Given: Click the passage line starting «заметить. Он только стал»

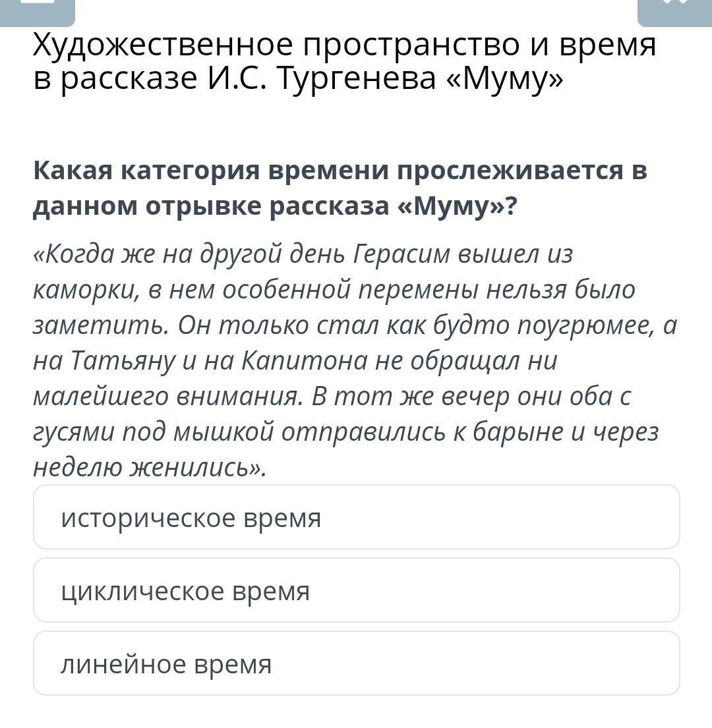Looking at the screenshot, I should point(355,325).
